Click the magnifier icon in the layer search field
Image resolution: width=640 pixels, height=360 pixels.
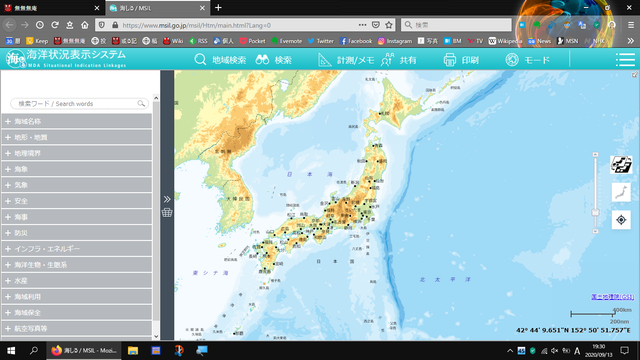coord(141,104)
